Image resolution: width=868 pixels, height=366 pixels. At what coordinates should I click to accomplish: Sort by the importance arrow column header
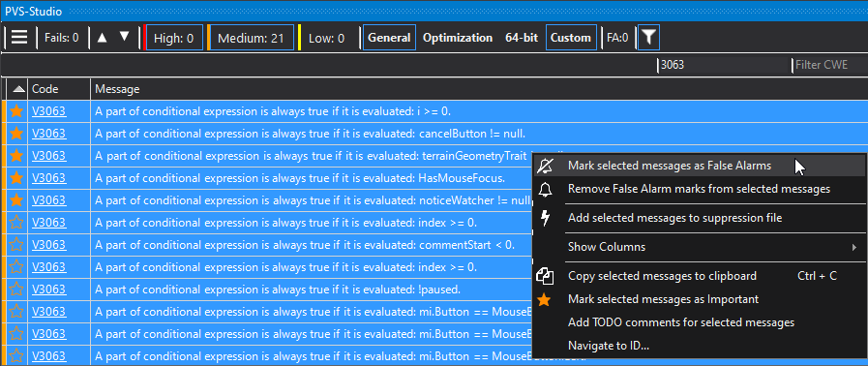pos(17,88)
